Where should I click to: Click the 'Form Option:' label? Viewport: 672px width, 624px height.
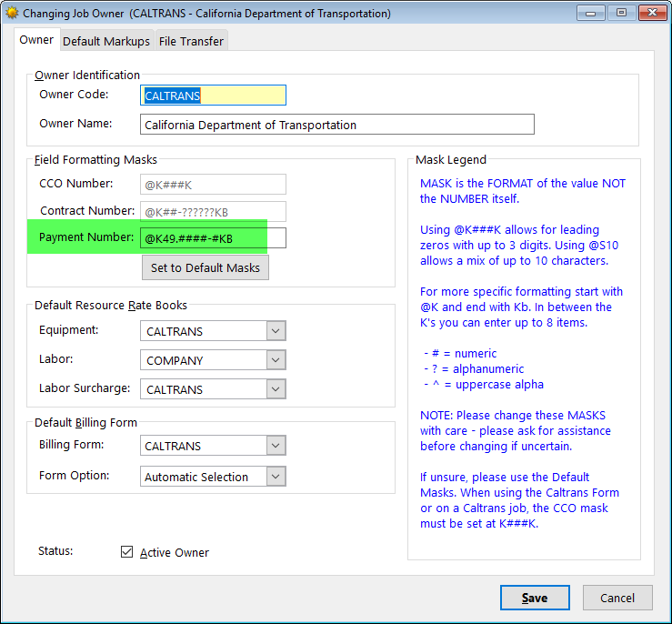[x=75, y=476]
